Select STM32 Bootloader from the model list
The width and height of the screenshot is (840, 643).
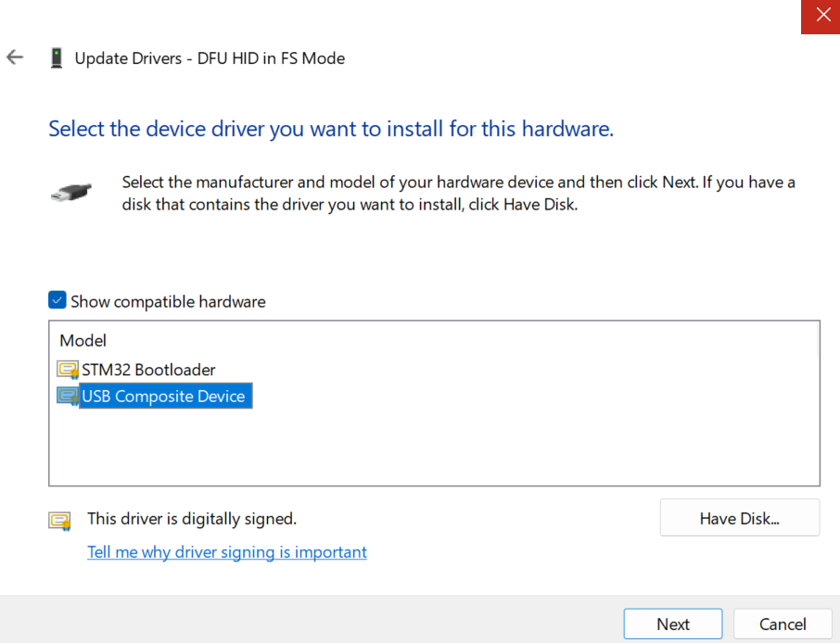(x=148, y=370)
